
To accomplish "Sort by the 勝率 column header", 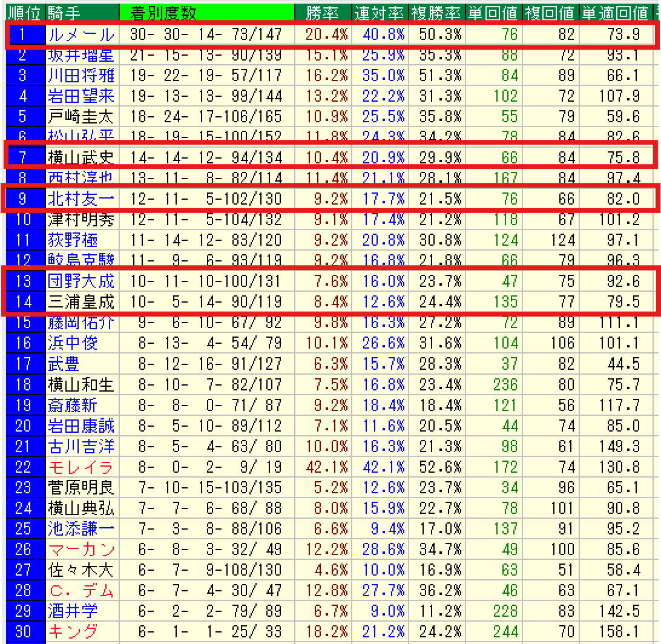I will pyautogui.click(x=322, y=12).
